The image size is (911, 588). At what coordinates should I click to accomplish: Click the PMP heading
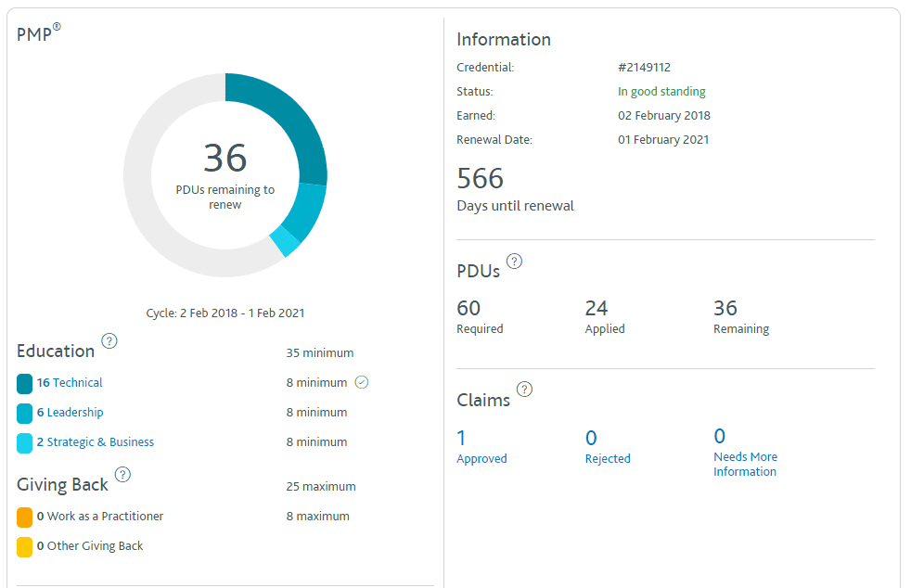coord(38,33)
